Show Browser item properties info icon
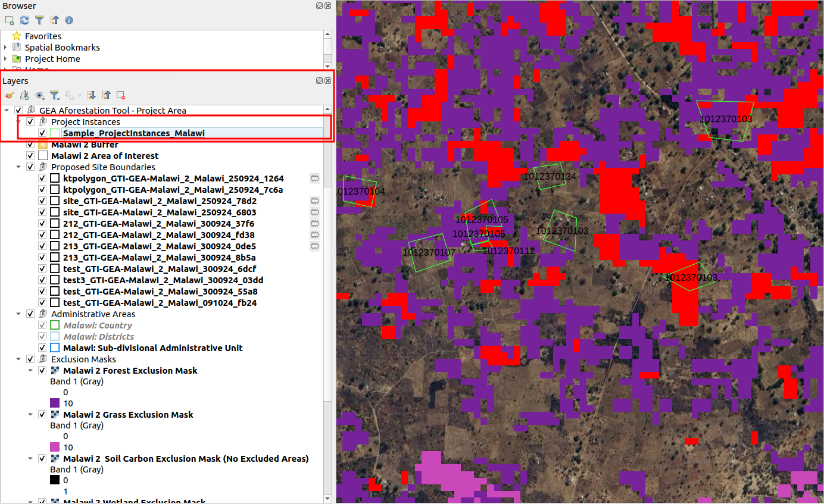The image size is (824, 504). click(x=69, y=20)
